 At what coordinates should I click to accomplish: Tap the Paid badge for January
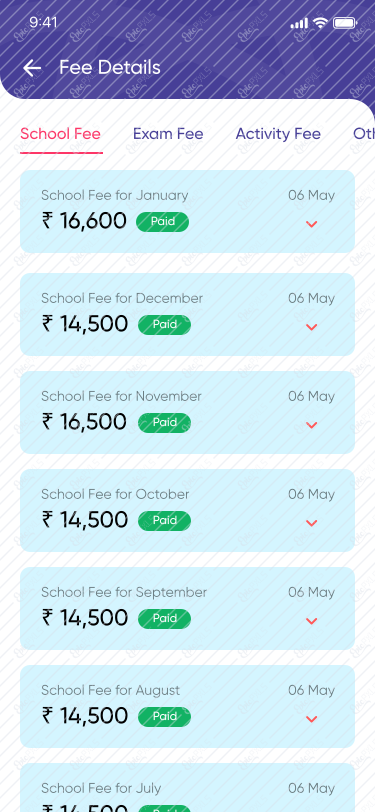[163, 222]
